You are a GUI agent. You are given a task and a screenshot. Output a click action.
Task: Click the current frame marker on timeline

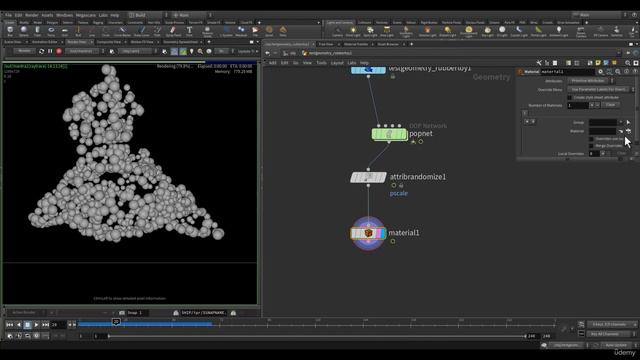[116, 322]
